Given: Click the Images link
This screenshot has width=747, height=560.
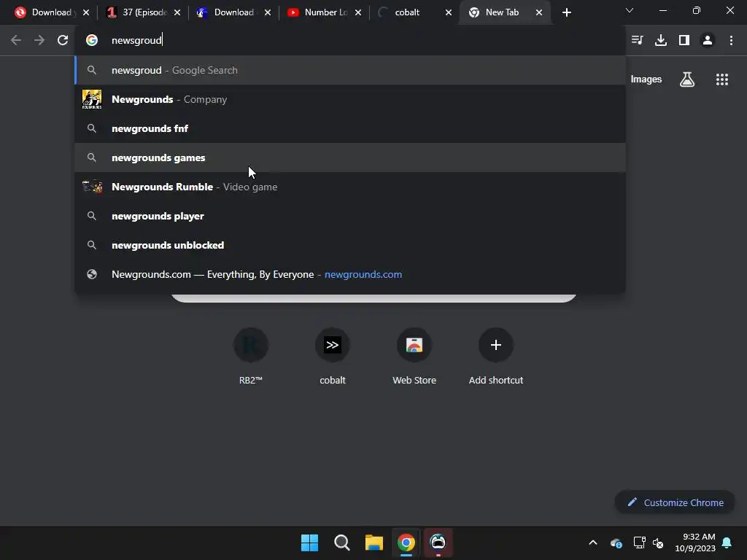Looking at the screenshot, I should coord(646,79).
